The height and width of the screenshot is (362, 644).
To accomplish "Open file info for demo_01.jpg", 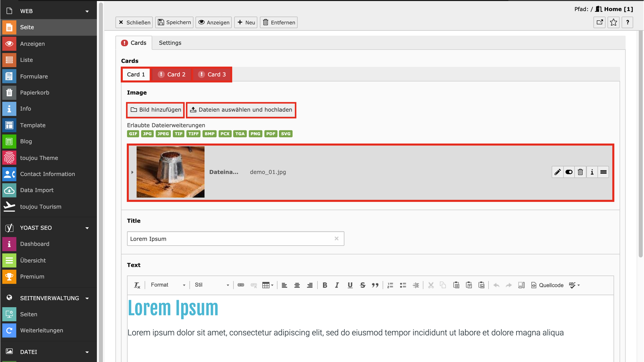I will click(x=592, y=172).
